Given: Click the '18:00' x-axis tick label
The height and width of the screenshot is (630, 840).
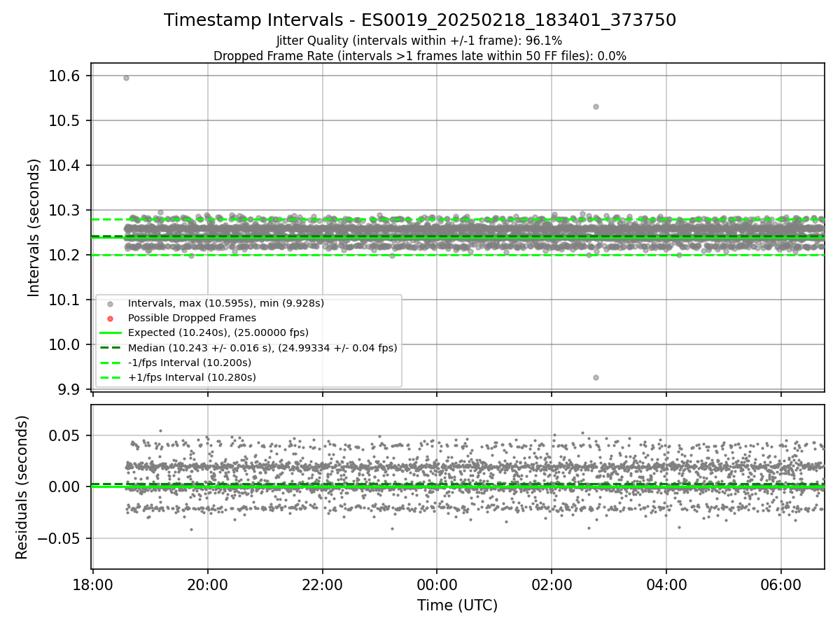Looking at the screenshot, I should pyautogui.click(x=93, y=584).
